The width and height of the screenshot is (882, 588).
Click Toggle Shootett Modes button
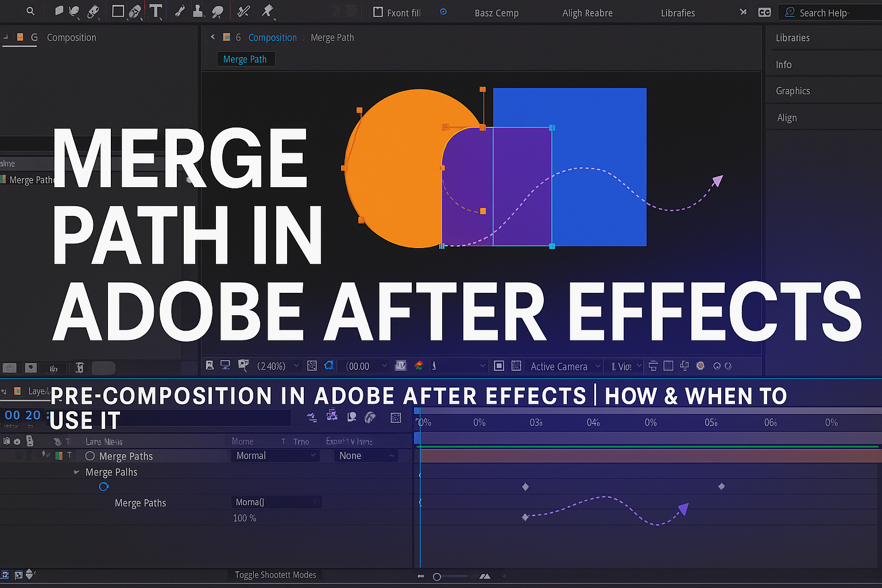276,575
